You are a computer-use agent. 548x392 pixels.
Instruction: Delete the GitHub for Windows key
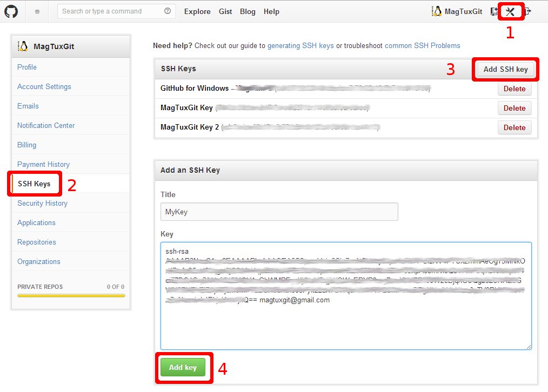coord(514,89)
